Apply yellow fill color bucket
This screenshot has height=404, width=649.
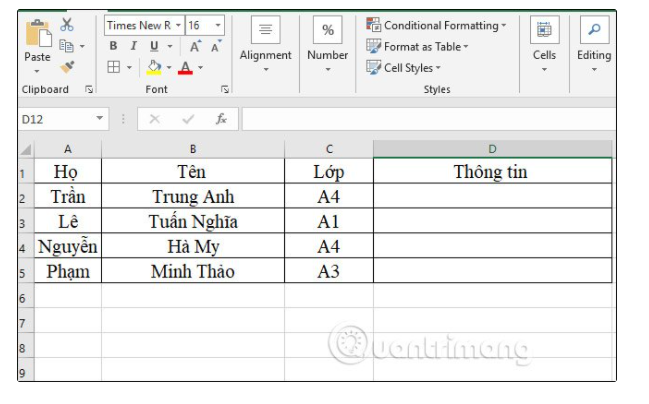coord(154,67)
